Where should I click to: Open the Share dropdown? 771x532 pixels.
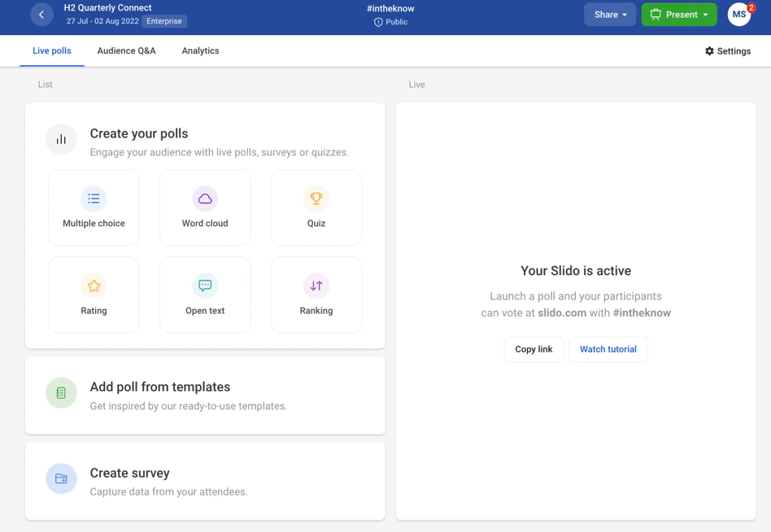coord(610,15)
